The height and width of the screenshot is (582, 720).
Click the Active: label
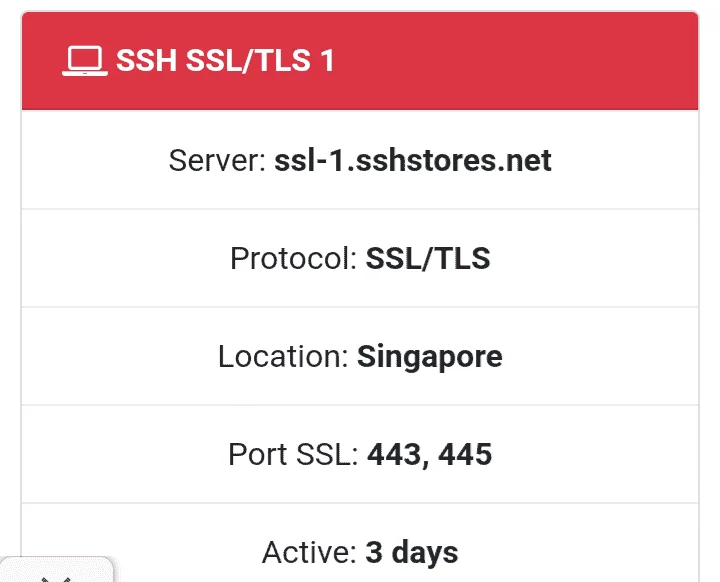coord(309,552)
